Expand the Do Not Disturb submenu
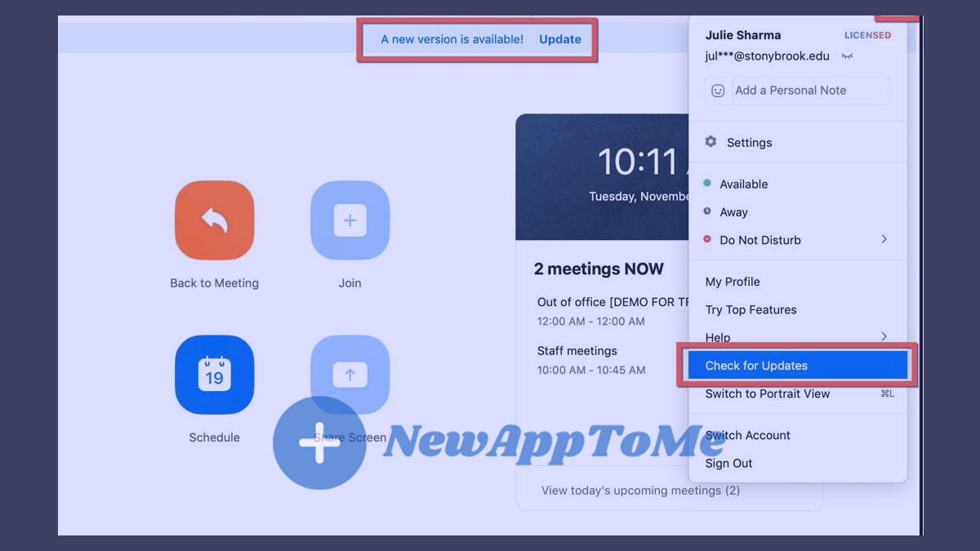This screenshot has height=551, width=980. [885, 239]
